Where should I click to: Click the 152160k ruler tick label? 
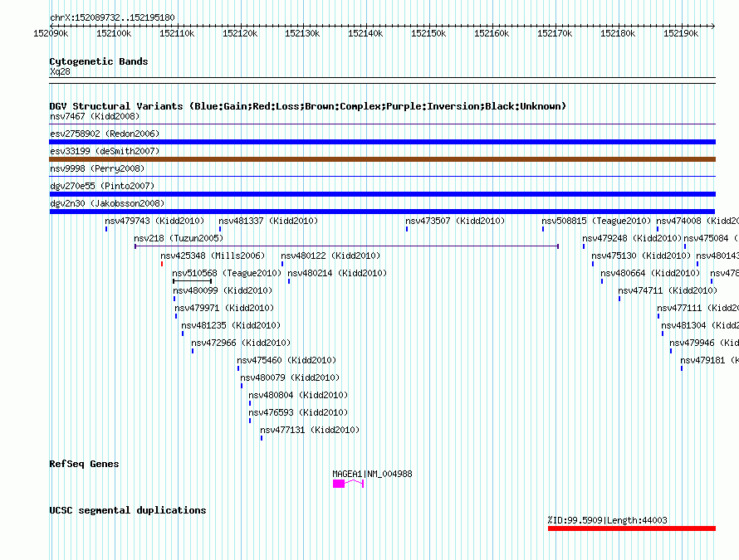[492, 33]
